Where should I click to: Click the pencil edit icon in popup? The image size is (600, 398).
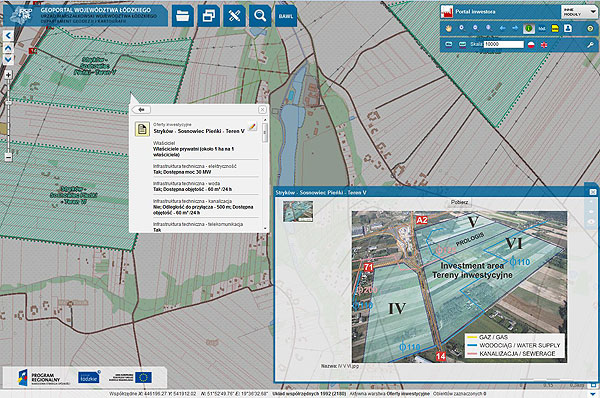click(252, 127)
